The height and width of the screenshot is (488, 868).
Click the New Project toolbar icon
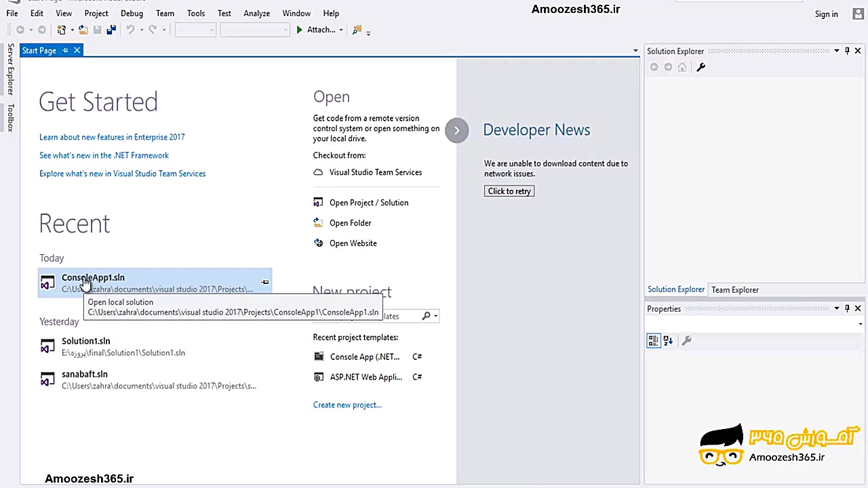coord(62,30)
